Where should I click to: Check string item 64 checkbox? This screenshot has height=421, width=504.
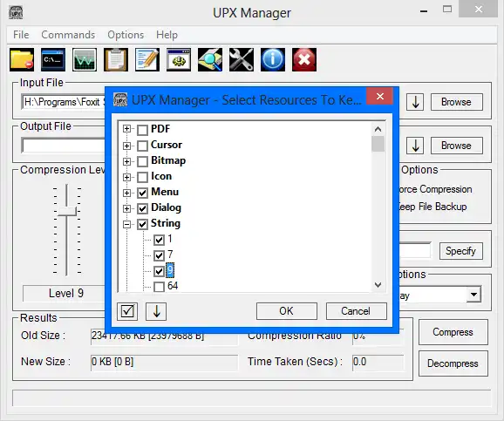pos(159,287)
